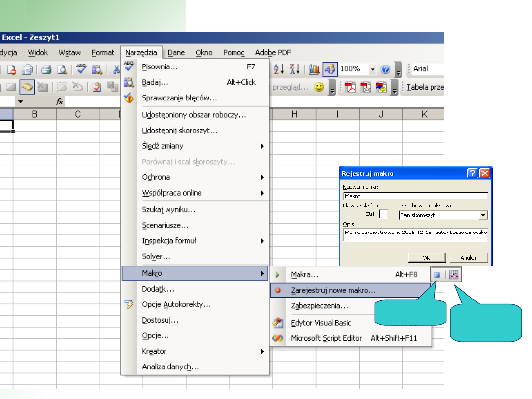The image size is (532, 399).
Task: Click the Nazwa makra text field
Action: click(415, 196)
